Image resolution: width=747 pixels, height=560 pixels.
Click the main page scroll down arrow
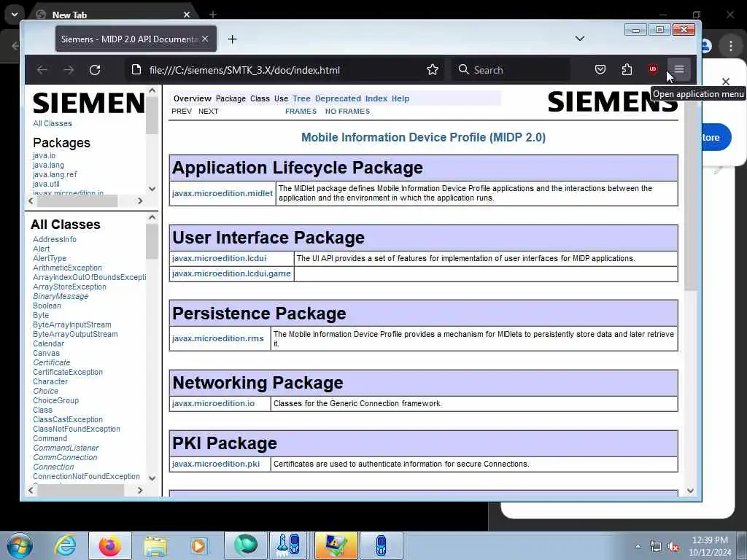pyautogui.click(x=690, y=491)
